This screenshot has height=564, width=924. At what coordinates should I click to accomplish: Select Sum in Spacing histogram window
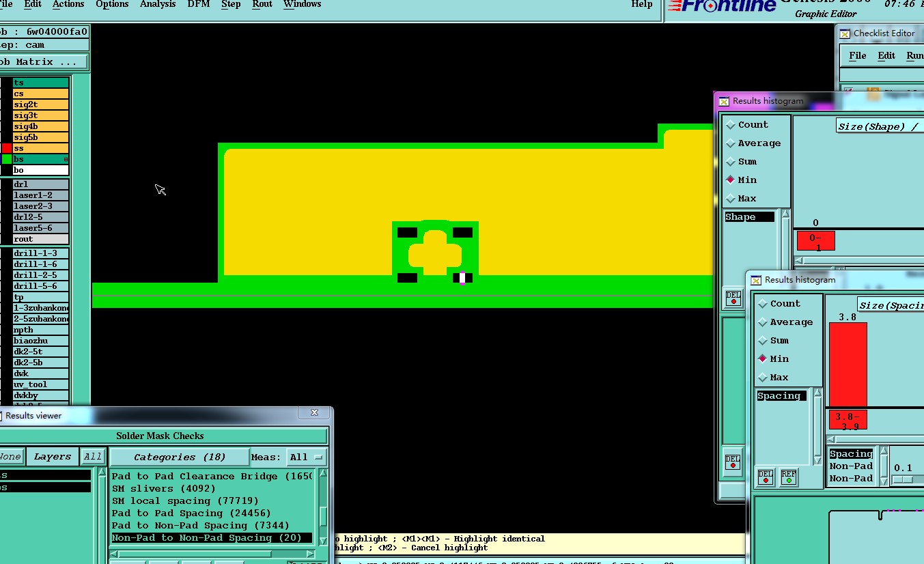(773, 341)
